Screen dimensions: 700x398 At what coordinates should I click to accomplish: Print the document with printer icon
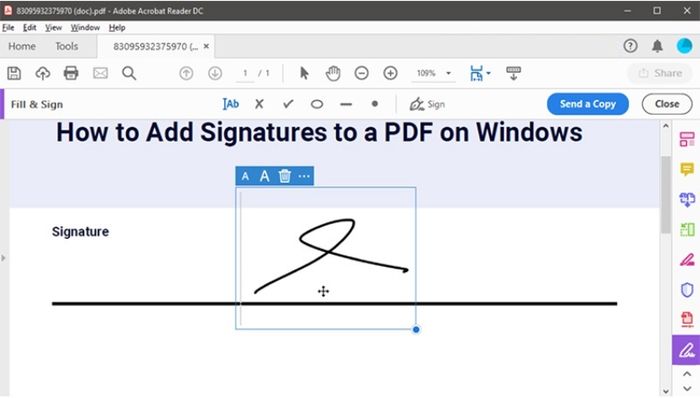click(x=71, y=73)
